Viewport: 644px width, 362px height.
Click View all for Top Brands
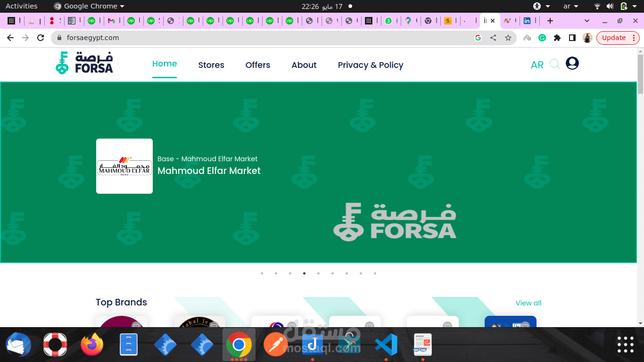[x=528, y=303]
